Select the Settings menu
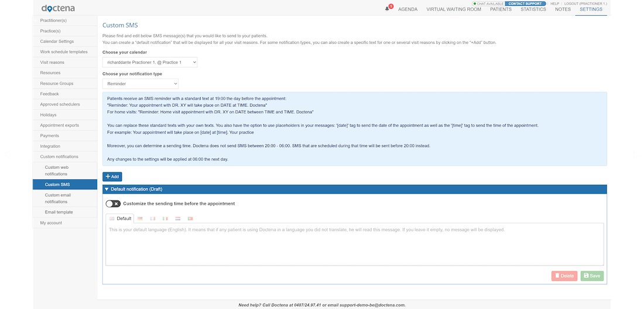 (591, 9)
